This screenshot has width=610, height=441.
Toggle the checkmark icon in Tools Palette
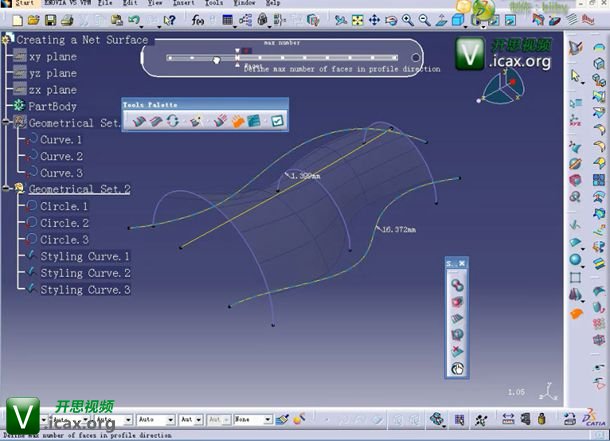(x=277, y=121)
